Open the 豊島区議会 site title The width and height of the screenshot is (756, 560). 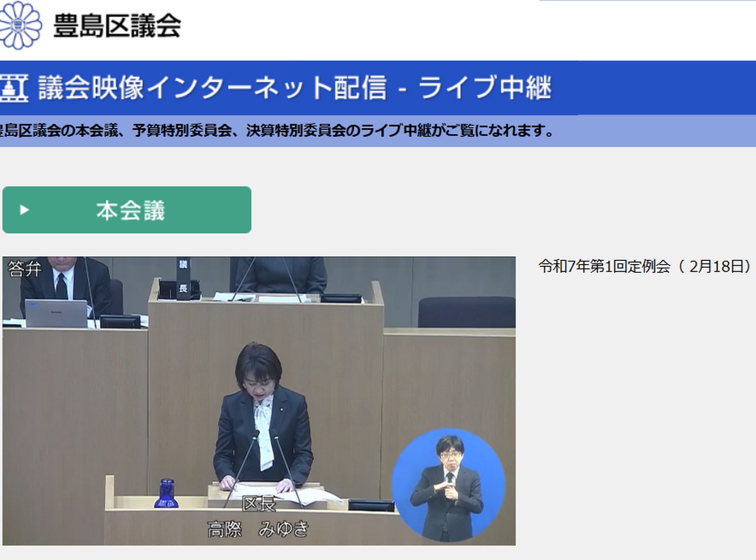coord(117,26)
